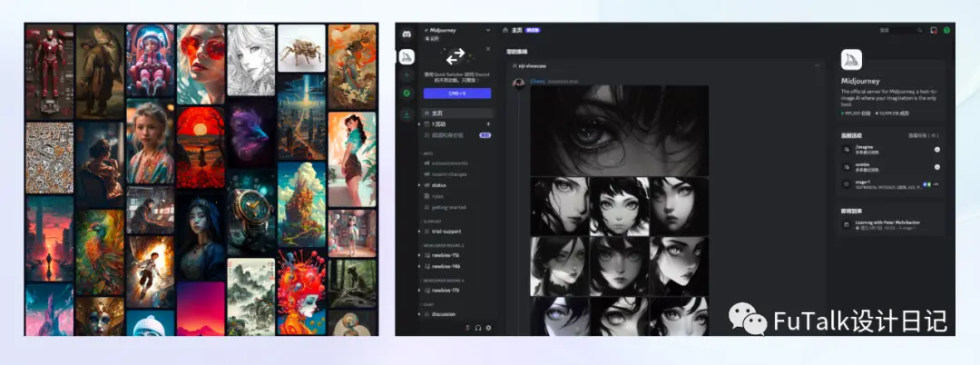
Task: Click the search field in Discord header
Action: click(x=900, y=30)
